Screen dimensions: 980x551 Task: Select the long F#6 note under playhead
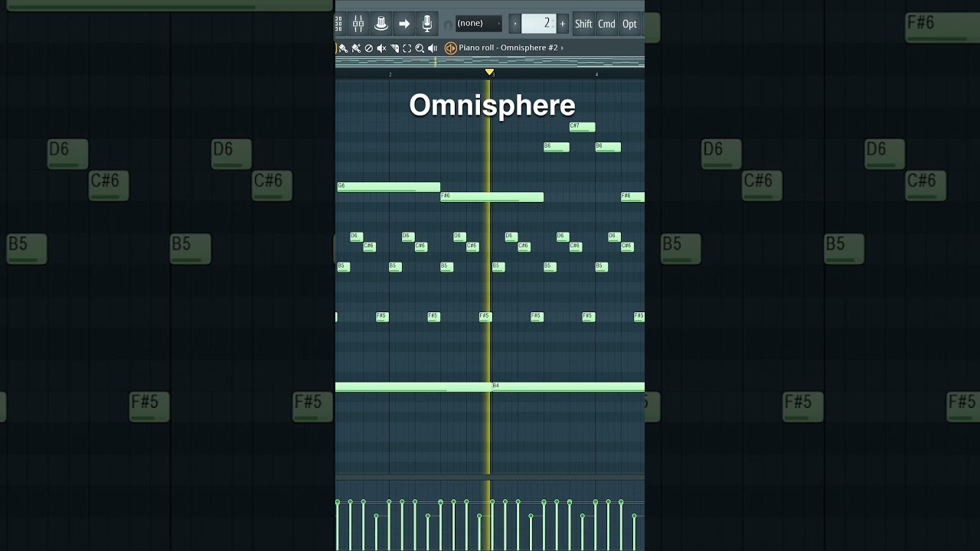coord(492,197)
